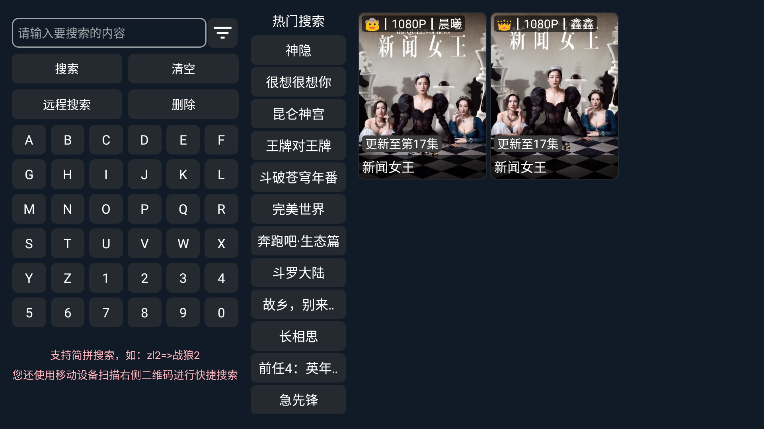Select hot search item 完美世界
764x429 pixels.
point(298,209)
